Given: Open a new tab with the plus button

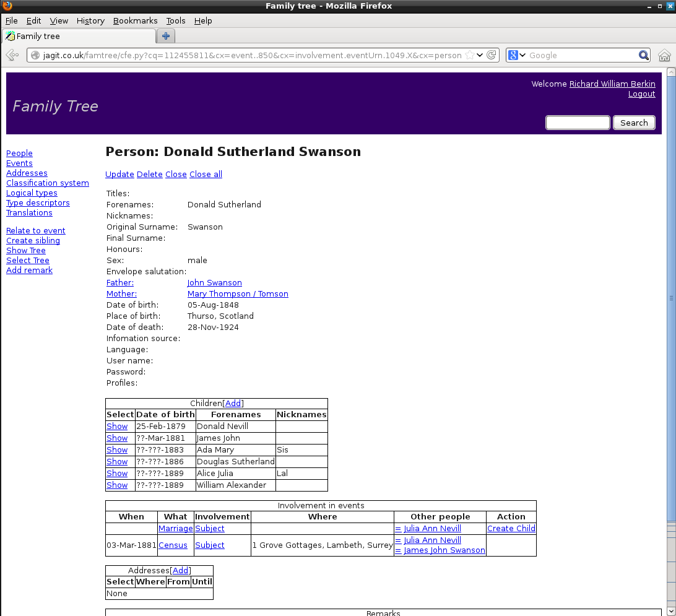Looking at the screenshot, I should [165, 36].
